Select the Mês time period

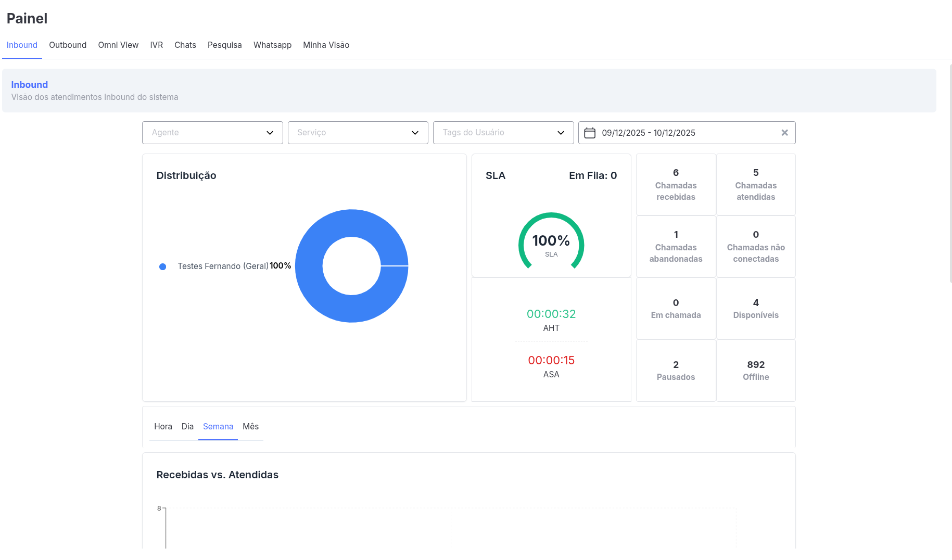250,427
